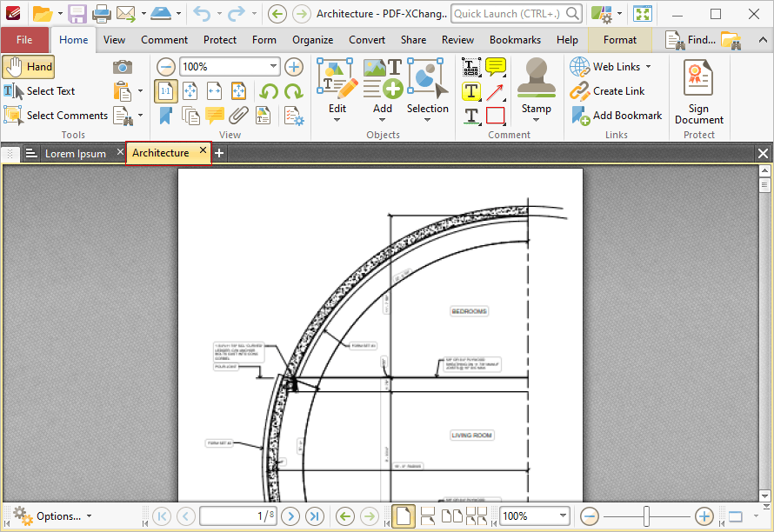The width and height of the screenshot is (774, 532).
Task: Open the status bar zoom 100% dropdown
Action: click(563, 515)
